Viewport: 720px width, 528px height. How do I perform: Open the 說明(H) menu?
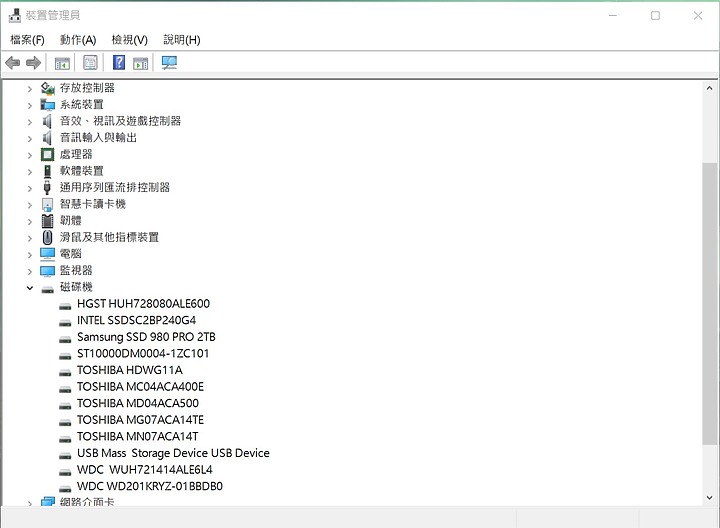[182, 40]
